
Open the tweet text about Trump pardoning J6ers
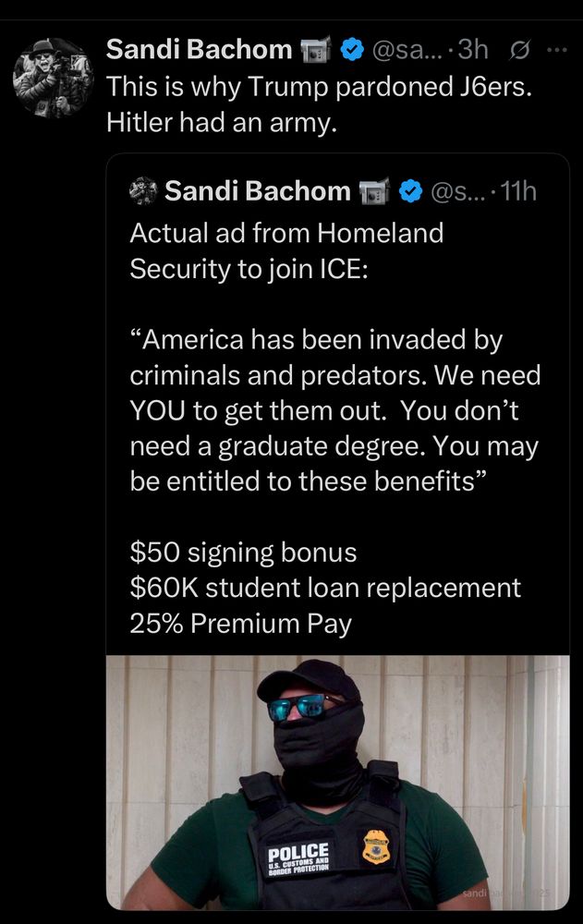[x=319, y=104]
